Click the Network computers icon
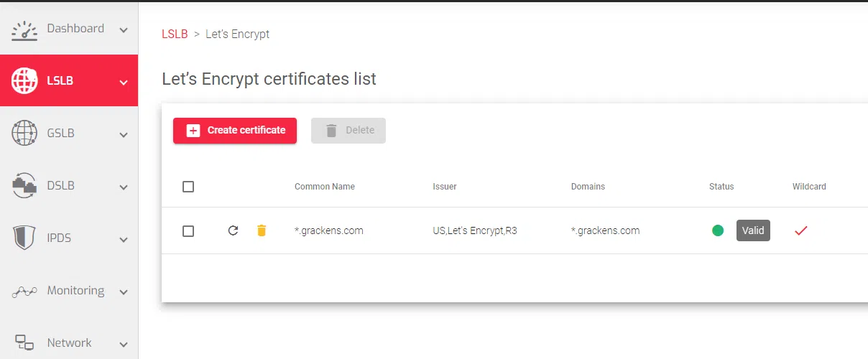Viewport: 868px width, 359px height. pos(24,342)
